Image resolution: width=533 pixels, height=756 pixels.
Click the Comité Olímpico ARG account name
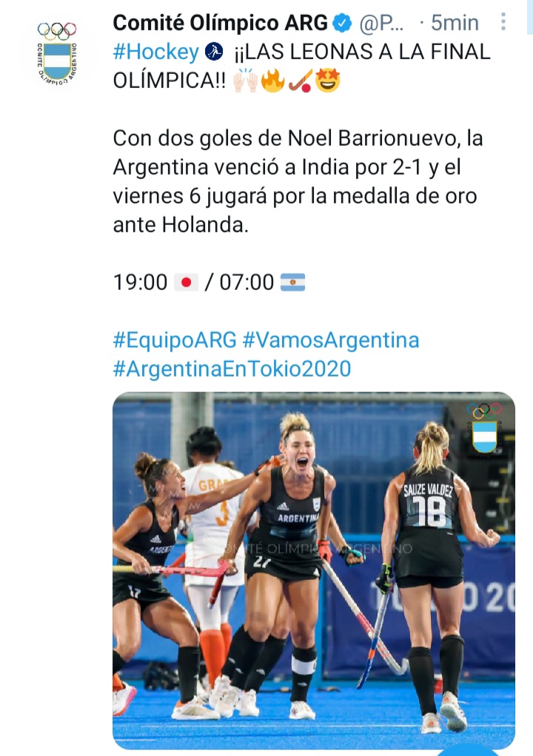(221, 23)
